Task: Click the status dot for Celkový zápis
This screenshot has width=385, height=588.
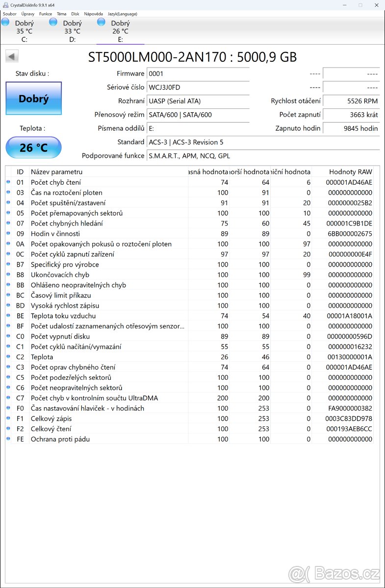Action: click(x=8, y=418)
